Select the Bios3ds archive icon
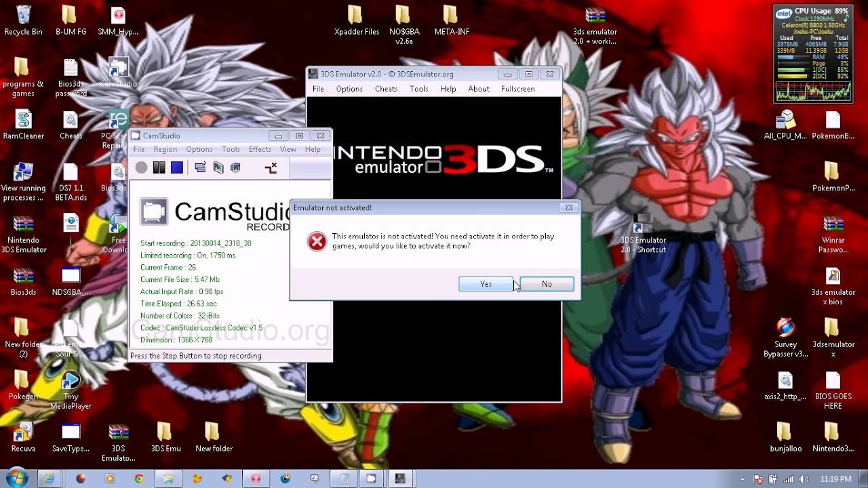 click(23, 281)
